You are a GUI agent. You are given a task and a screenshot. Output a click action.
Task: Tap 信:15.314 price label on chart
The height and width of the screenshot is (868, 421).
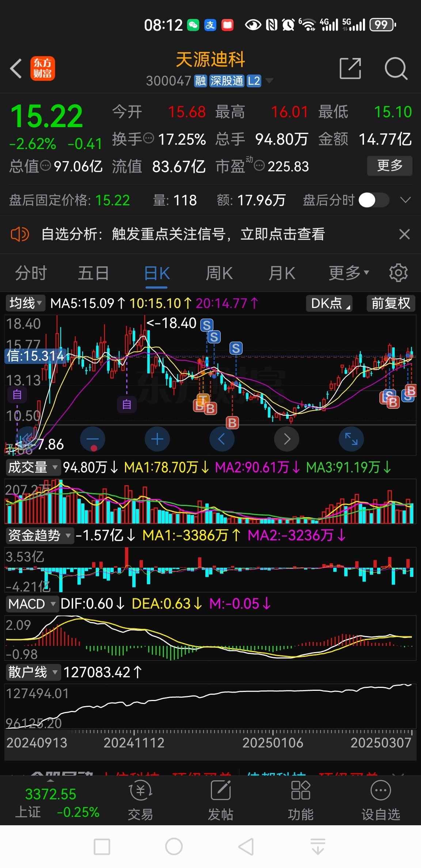click(35, 356)
